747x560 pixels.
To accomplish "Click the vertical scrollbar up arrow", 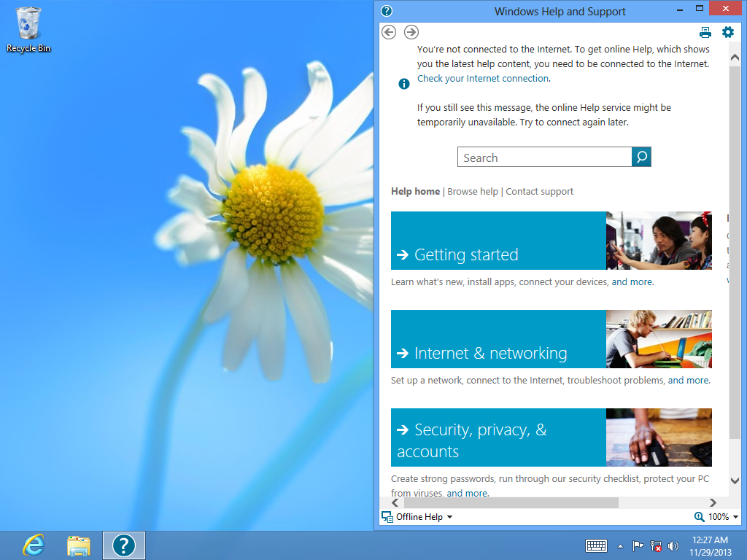I will (x=735, y=57).
